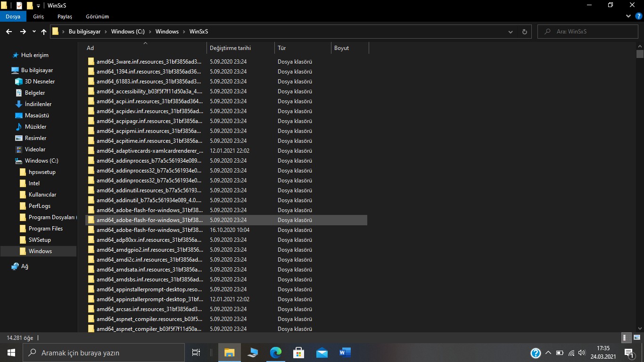Open the explorer Help icon

[639, 16]
